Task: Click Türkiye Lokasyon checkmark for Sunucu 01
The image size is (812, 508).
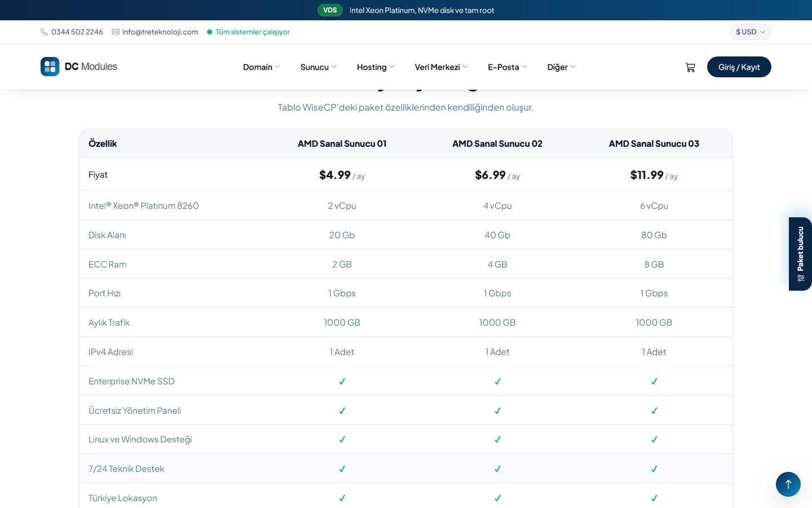Action: [342, 498]
